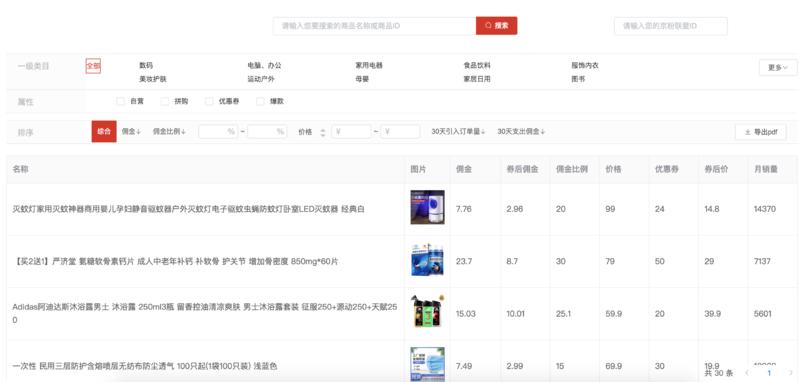This screenshot has width=800, height=382.
Task: Focus the product name or ID search box
Action: (374, 26)
